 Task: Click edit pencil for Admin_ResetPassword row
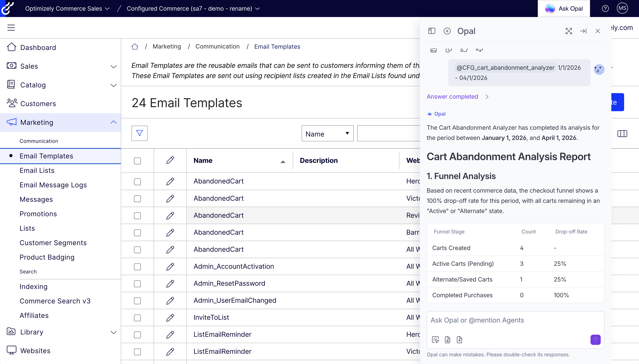click(x=170, y=283)
